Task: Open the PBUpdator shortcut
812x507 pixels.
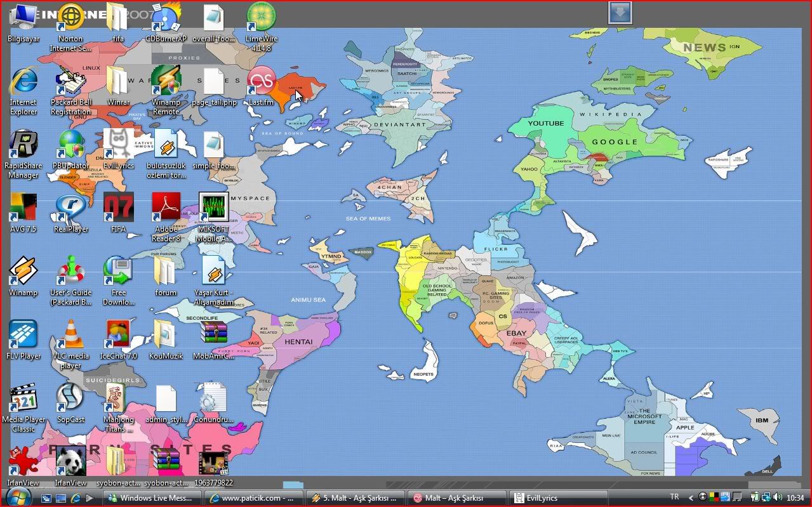Action: pyautogui.click(x=70, y=150)
